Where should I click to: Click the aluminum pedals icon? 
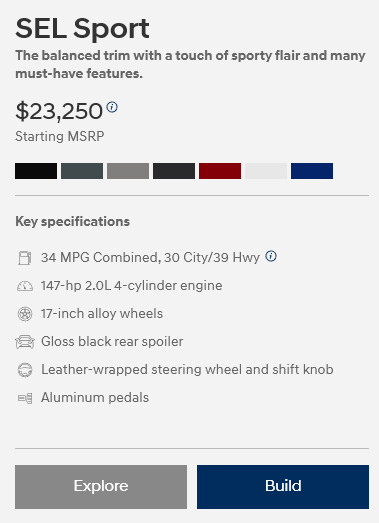point(25,398)
